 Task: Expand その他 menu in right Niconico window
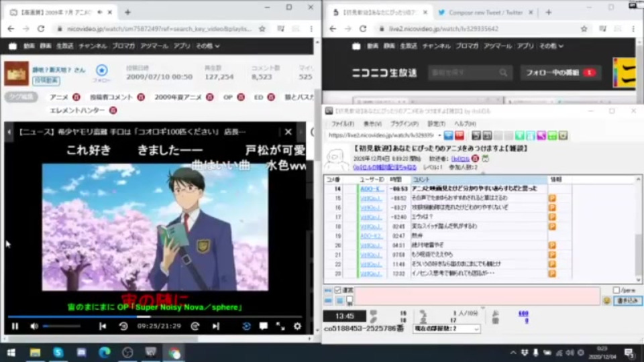[x=551, y=46]
